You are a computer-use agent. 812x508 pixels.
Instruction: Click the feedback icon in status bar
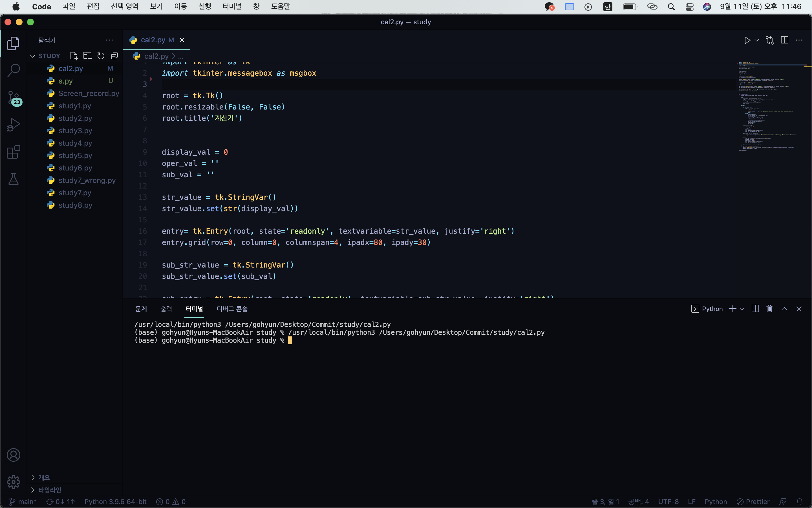pos(783,502)
